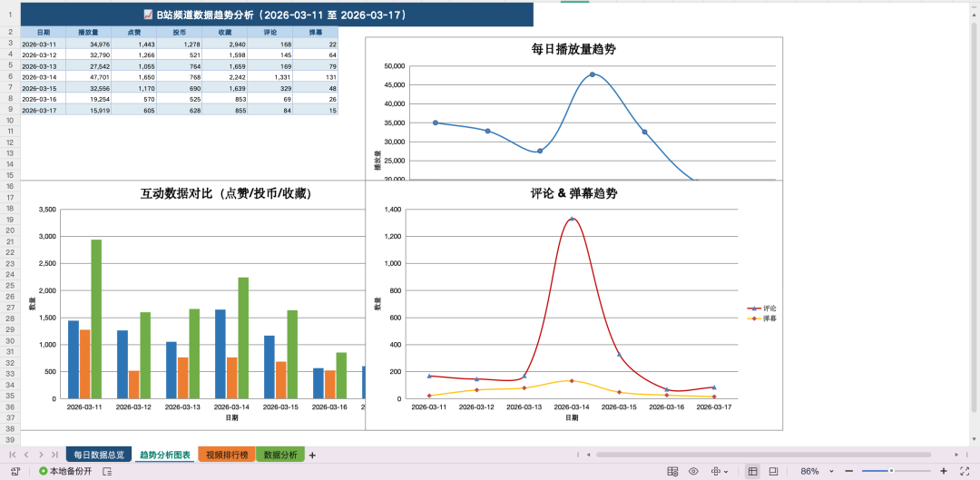Click the 评论 legend entry

click(x=762, y=309)
